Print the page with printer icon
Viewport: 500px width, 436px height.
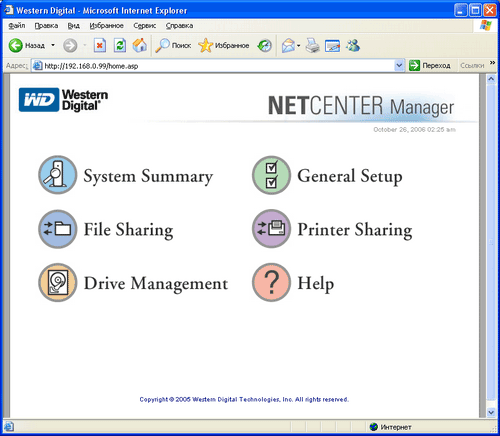313,45
